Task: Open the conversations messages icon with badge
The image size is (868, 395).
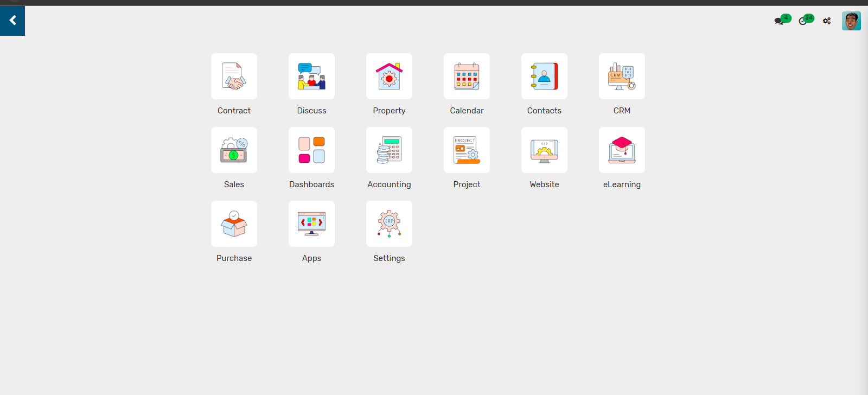Action: 779,21
